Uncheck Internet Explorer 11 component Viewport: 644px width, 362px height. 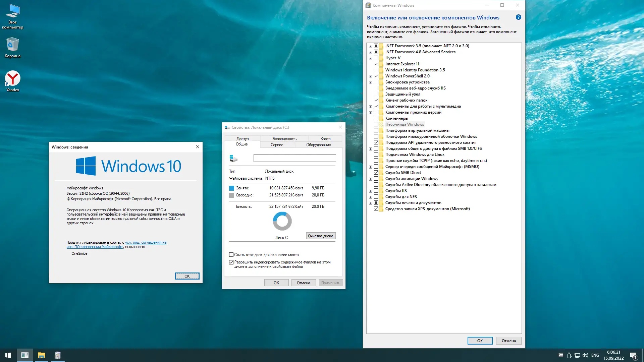tap(376, 64)
